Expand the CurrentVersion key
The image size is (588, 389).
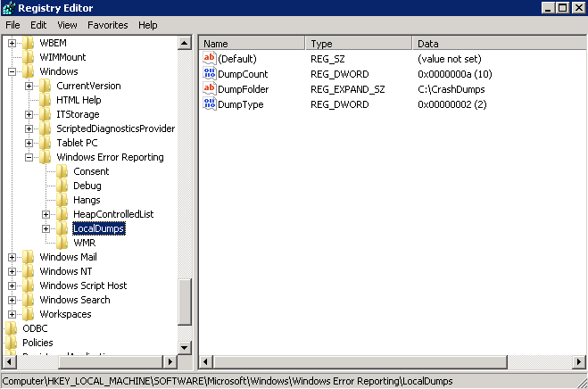click(29, 87)
